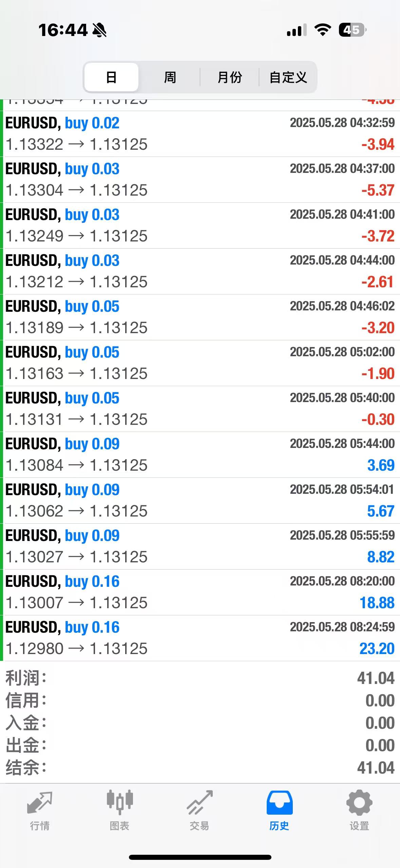Tap the 历史 history tray icon

tap(279, 803)
